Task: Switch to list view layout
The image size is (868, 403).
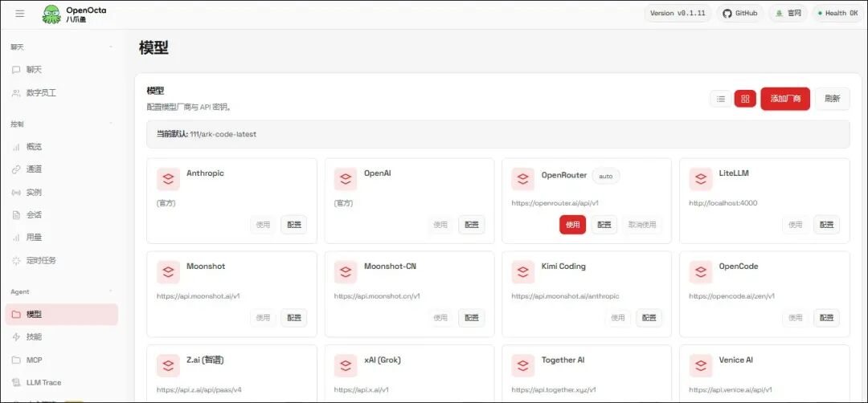Action: (721, 99)
